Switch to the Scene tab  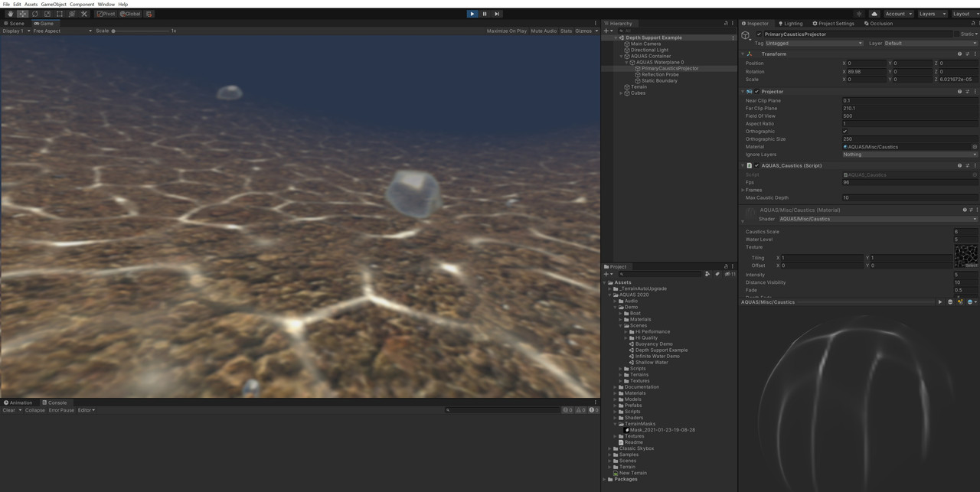click(x=15, y=24)
